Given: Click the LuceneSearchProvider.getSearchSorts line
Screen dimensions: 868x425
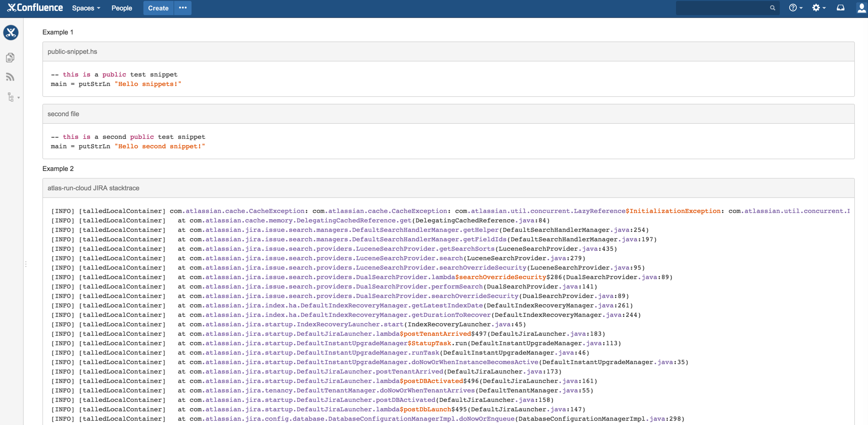Looking at the screenshot, I should point(334,249).
